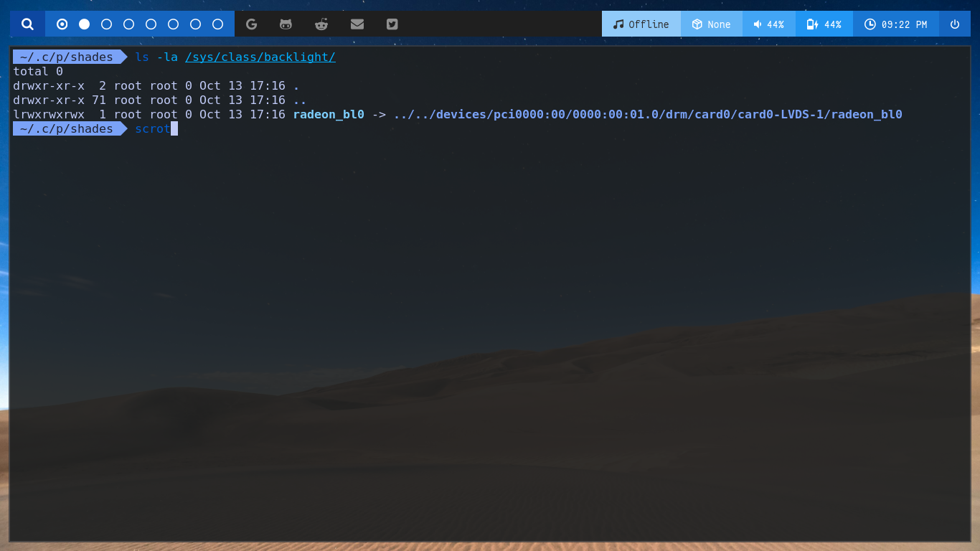
Task: Switch to the filled active workspace circle
Action: point(83,24)
